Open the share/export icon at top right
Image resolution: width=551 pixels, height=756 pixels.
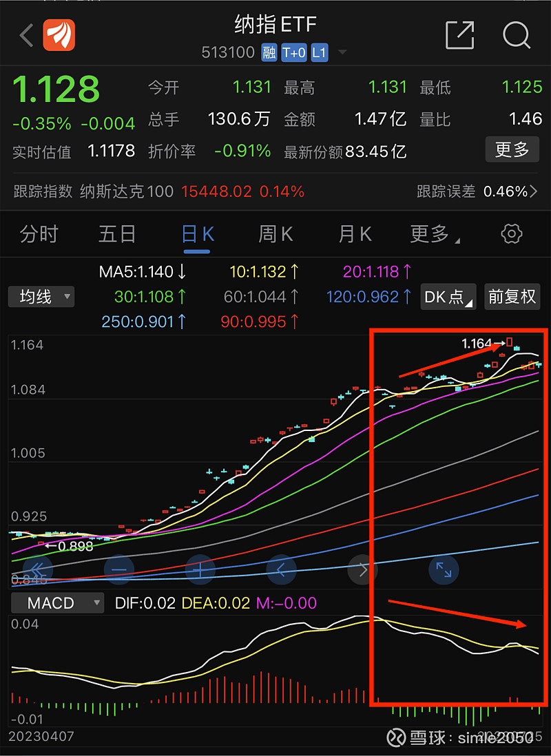[x=459, y=36]
